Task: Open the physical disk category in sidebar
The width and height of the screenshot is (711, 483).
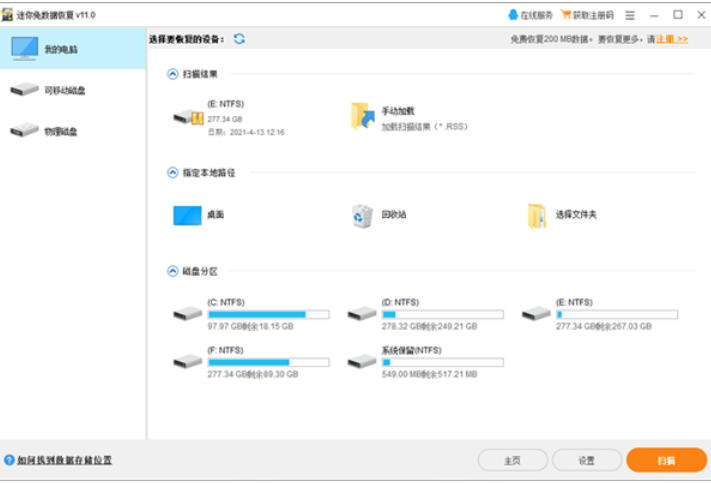Action: coord(44,131)
